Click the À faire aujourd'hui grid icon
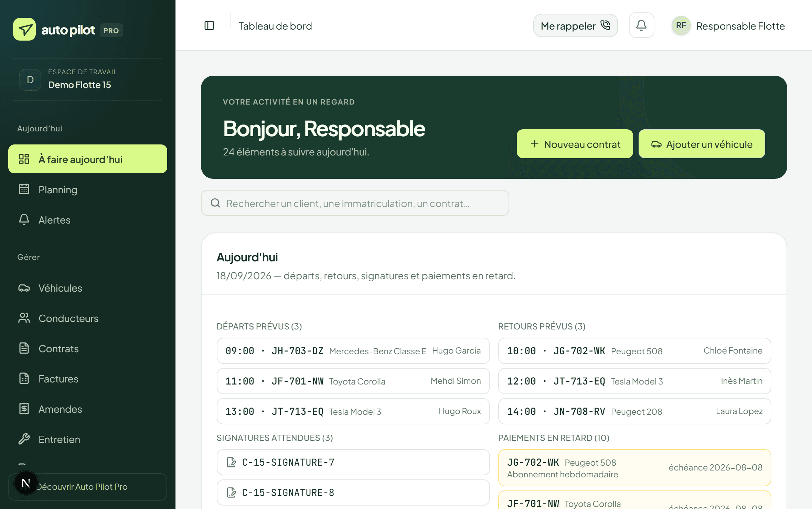Viewport: 812px width, 509px height. click(24, 159)
